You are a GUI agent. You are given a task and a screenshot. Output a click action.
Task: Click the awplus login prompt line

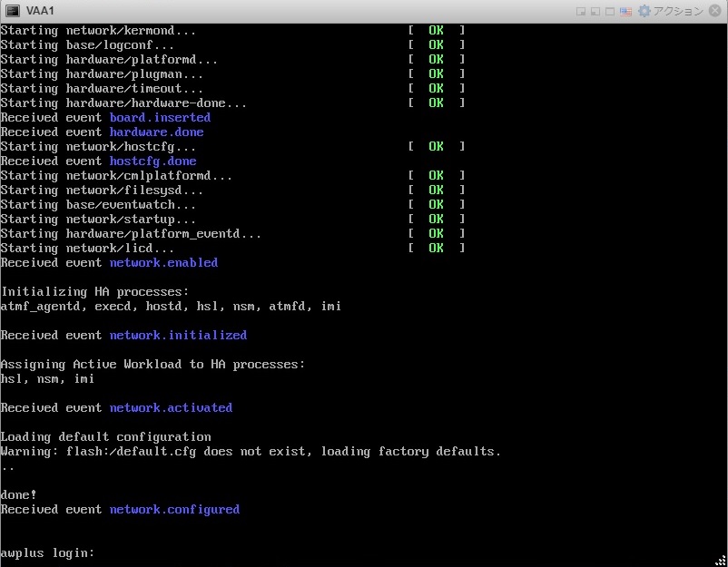pyautogui.click(x=47, y=552)
